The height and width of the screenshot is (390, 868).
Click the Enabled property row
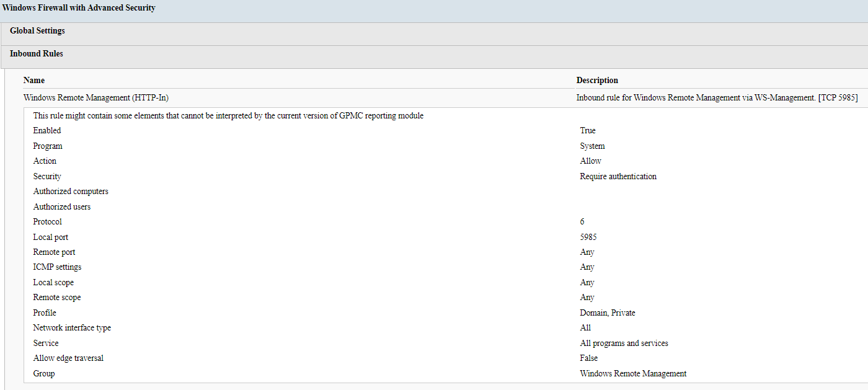46,130
